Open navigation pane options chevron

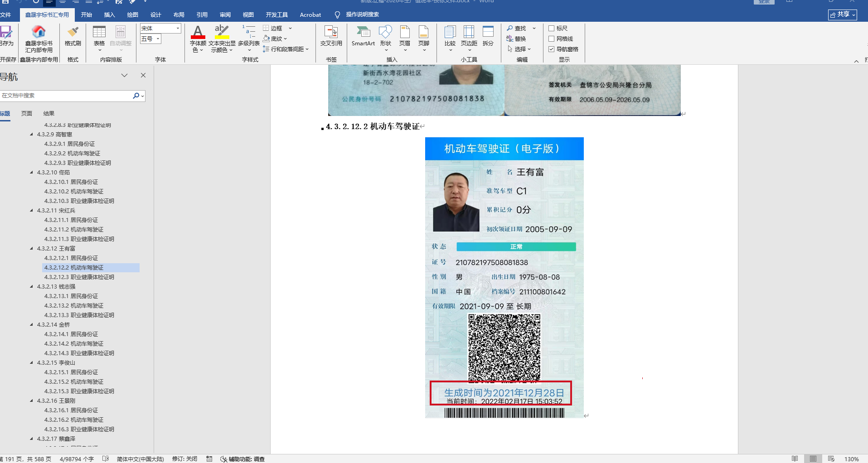tap(124, 75)
